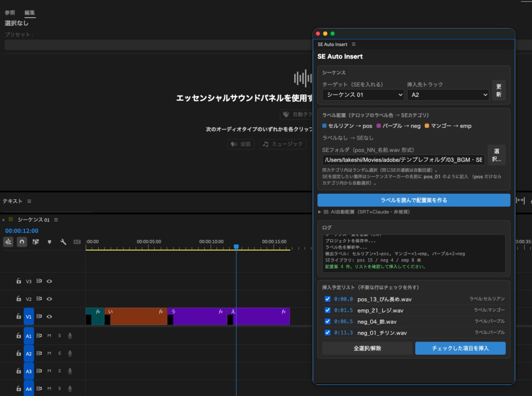Toggle sync lock on A3 track

click(x=39, y=371)
